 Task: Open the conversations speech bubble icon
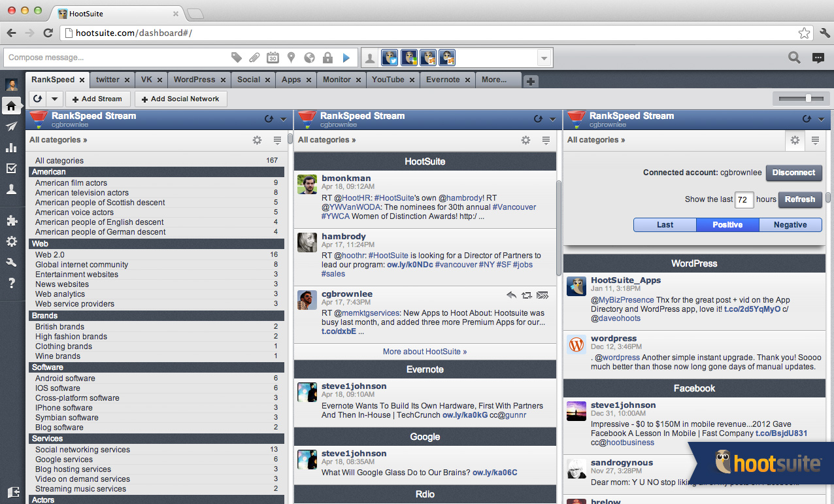[x=818, y=58]
